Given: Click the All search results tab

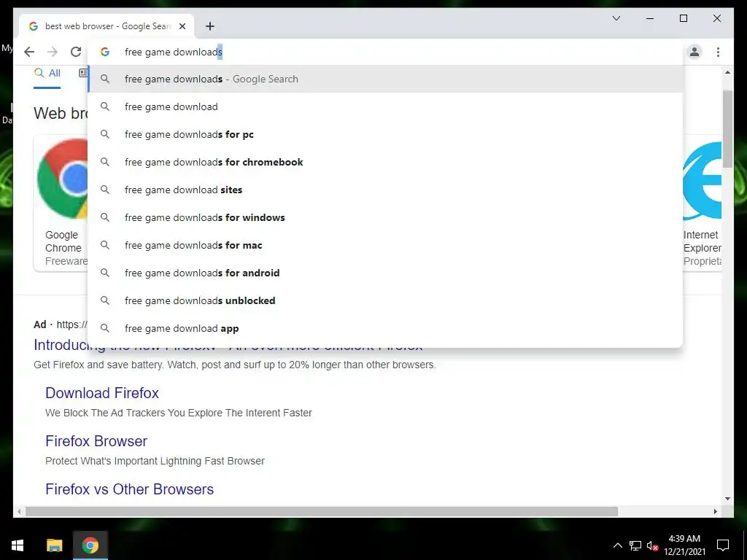Looking at the screenshot, I should (47, 74).
